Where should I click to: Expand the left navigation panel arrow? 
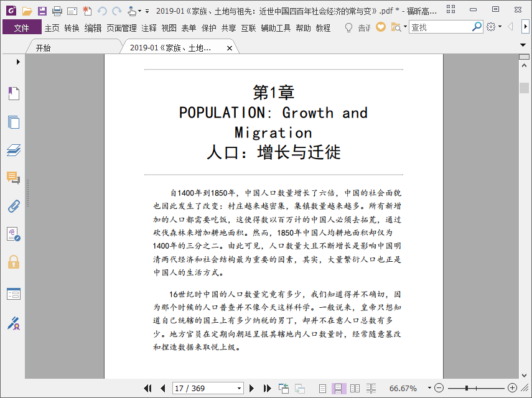coord(18,62)
